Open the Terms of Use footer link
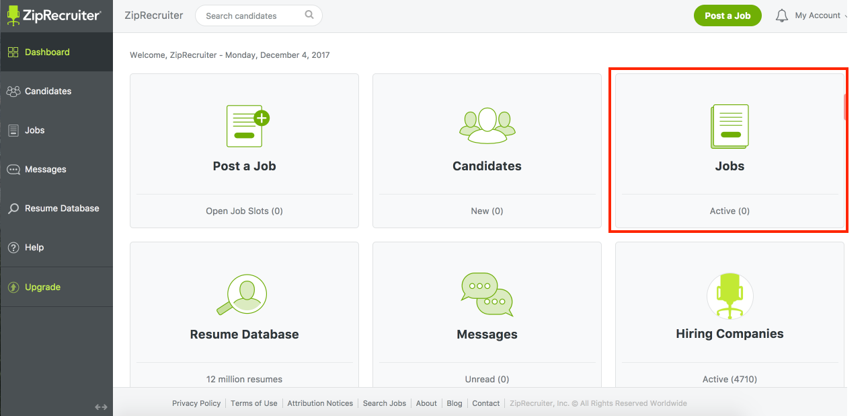The width and height of the screenshot is (868, 416). [x=253, y=403]
